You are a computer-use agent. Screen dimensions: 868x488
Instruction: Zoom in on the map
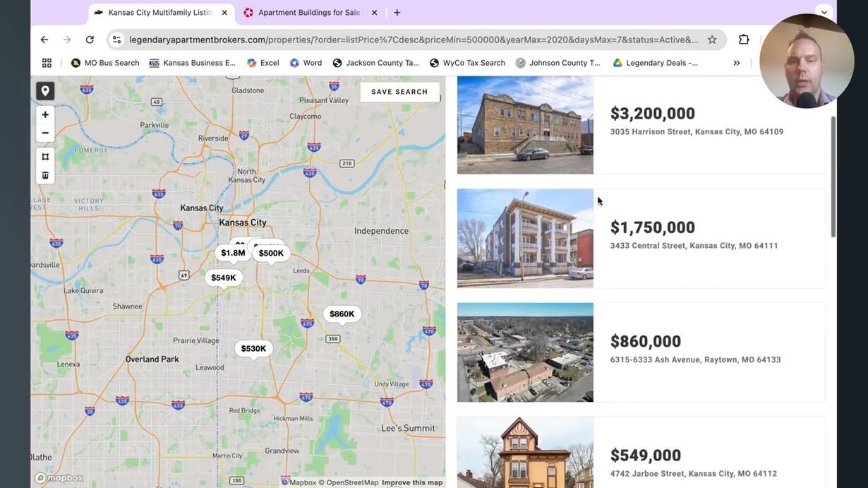(45, 114)
